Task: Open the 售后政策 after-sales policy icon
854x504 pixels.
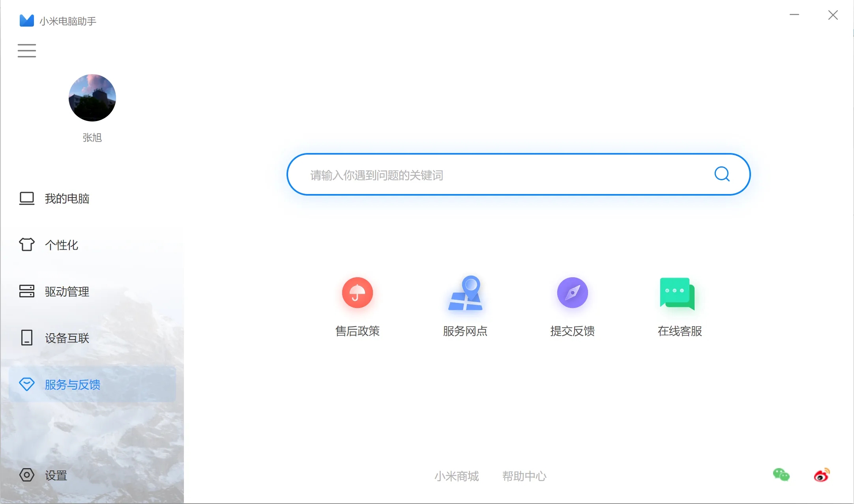Action: click(357, 293)
